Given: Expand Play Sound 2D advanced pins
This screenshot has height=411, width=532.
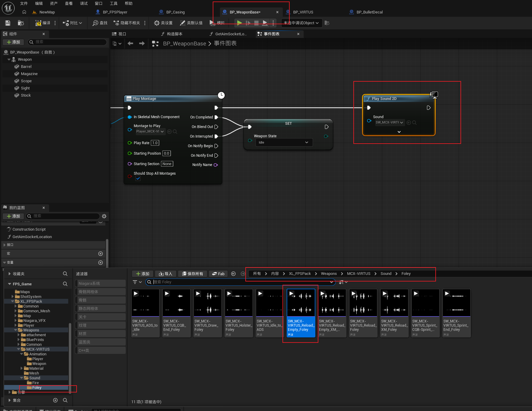Looking at the screenshot, I should click(x=399, y=132).
